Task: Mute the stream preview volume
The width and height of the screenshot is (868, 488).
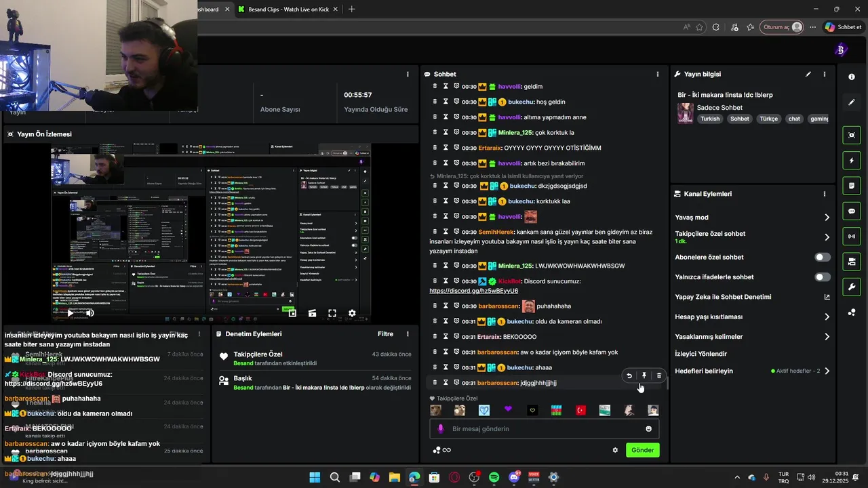Action: [90, 313]
